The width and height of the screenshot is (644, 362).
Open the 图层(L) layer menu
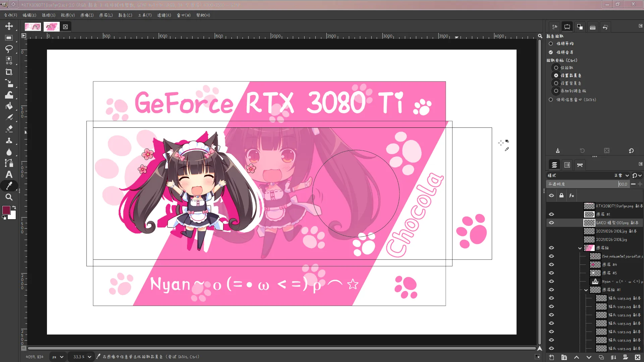point(106,15)
